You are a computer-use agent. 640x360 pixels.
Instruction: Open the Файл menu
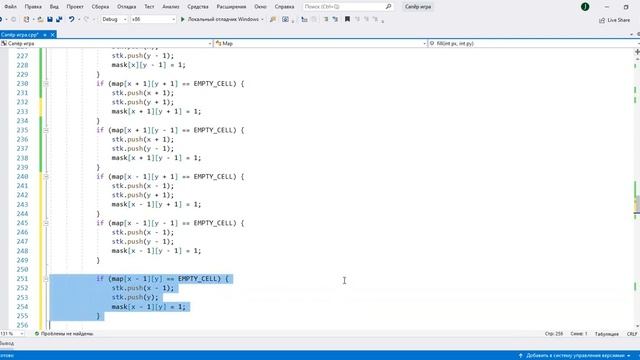pyautogui.click(x=11, y=7)
